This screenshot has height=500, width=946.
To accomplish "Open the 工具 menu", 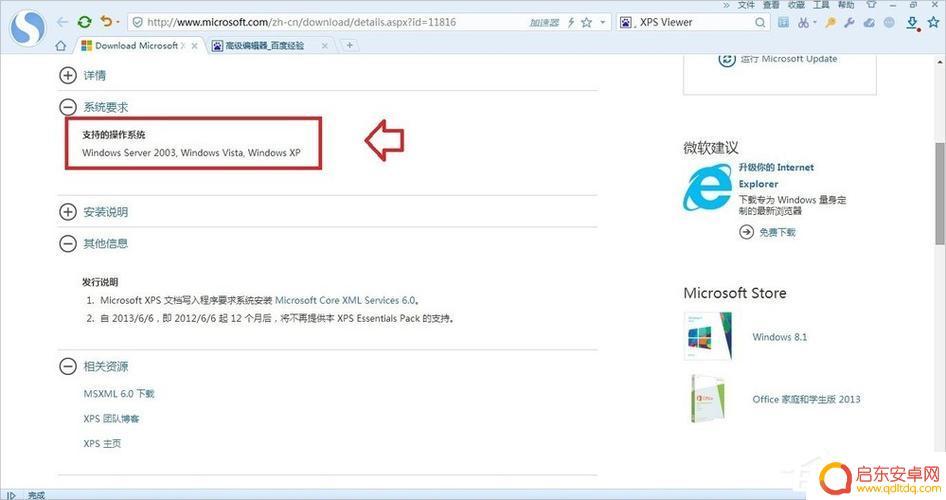I will click(821, 5).
